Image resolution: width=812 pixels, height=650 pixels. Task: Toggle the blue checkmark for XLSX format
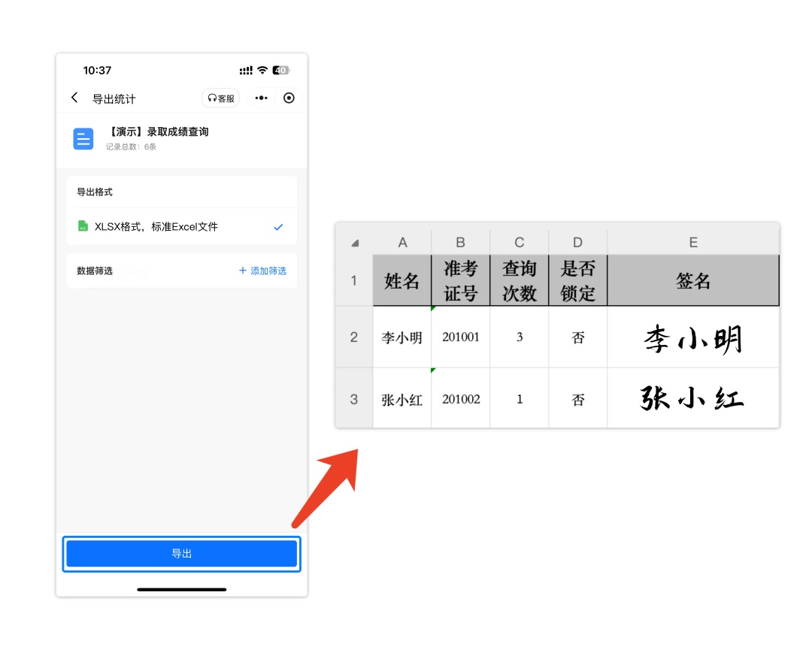(x=278, y=227)
